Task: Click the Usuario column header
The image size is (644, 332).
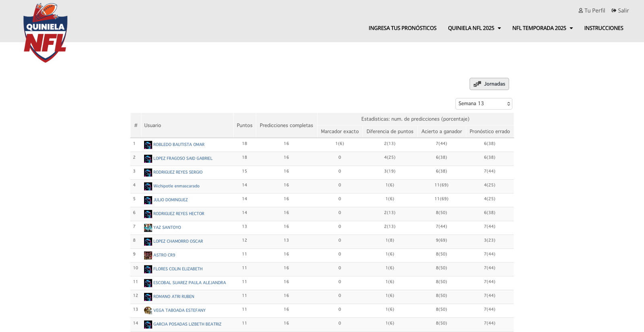Action: click(153, 125)
